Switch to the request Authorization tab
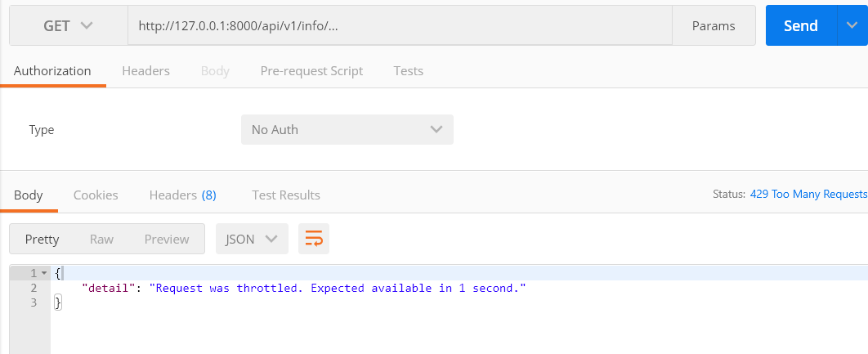The height and width of the screenshot is (354, 868). pos(52,70)
